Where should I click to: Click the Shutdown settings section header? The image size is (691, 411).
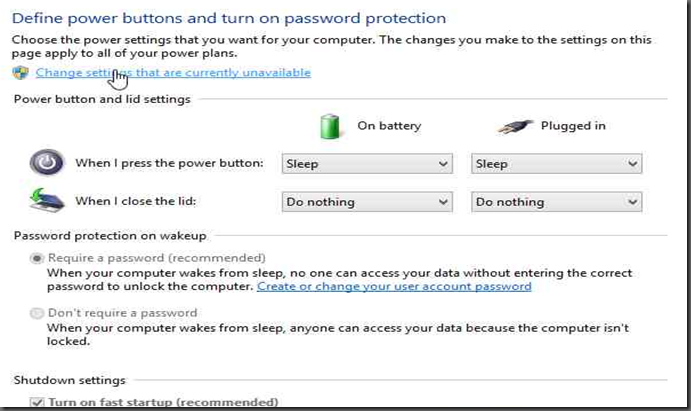69,380
